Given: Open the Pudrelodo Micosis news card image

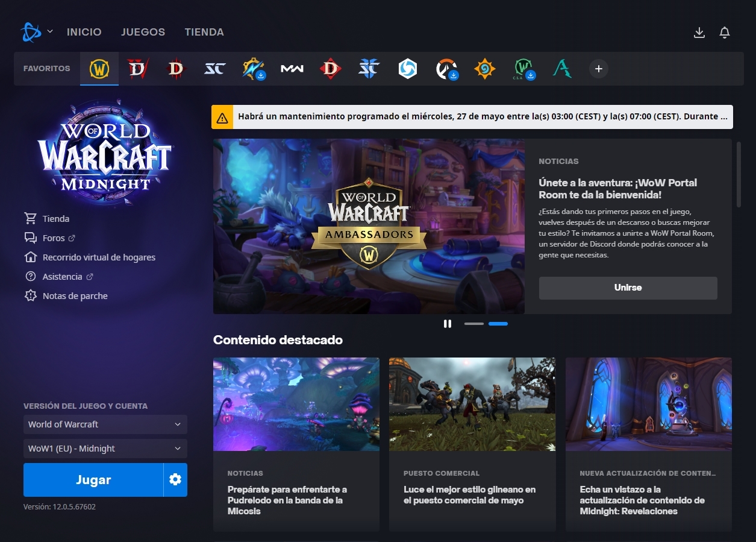Looking at the screenshot, I should pyautogui.click(x=296, y=404).
